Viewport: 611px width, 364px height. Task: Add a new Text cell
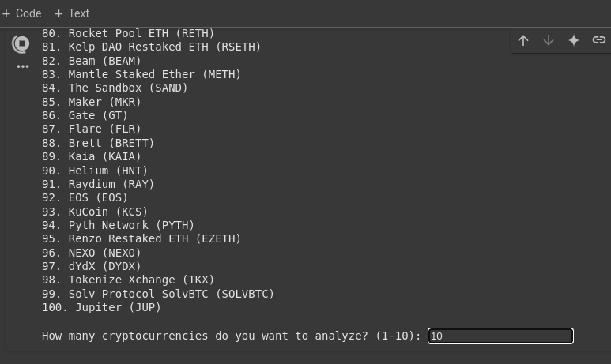pos(72,13)
